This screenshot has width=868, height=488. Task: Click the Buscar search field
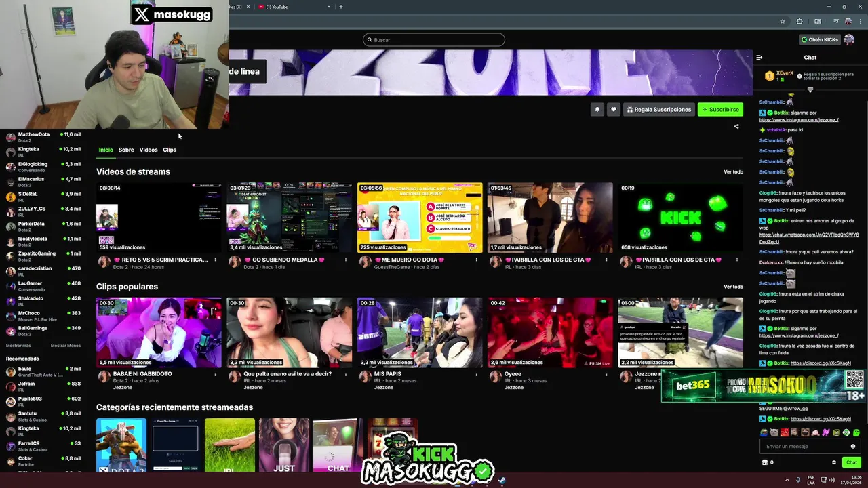pyautogui.click(x=434, y=39)
